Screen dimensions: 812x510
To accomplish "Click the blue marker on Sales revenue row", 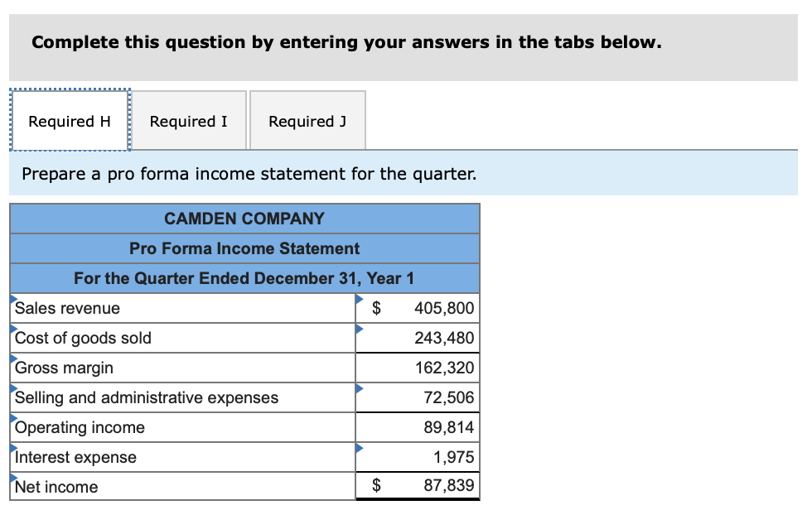I will (12, 298).
